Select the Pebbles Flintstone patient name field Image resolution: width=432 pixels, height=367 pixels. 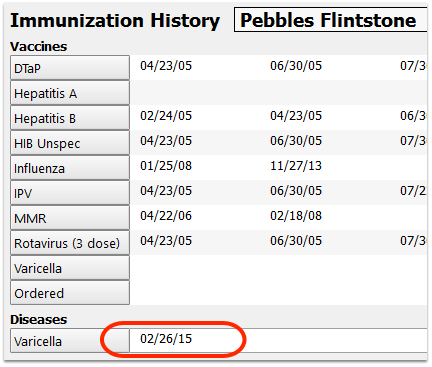331,20
